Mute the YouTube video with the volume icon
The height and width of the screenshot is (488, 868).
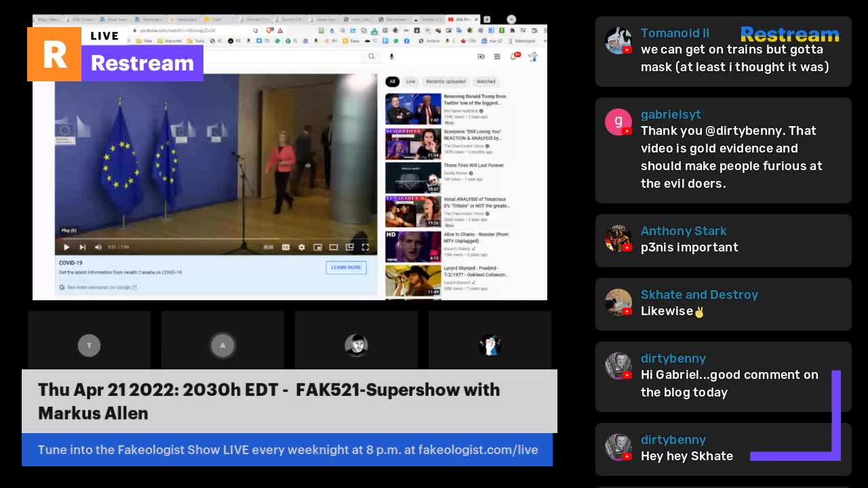point(98,247)
